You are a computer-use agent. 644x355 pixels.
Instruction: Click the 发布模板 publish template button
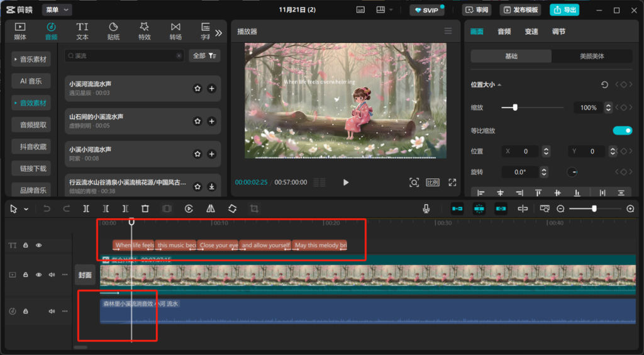coord(520,10)
